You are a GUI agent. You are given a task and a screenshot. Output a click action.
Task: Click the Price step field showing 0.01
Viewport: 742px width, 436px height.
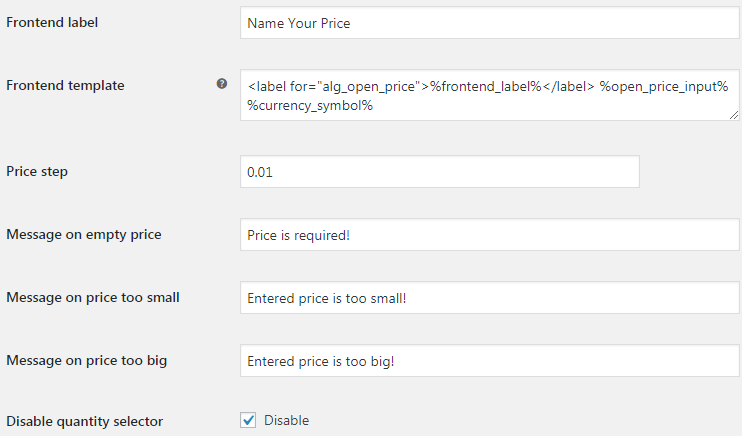coord(440,171)
